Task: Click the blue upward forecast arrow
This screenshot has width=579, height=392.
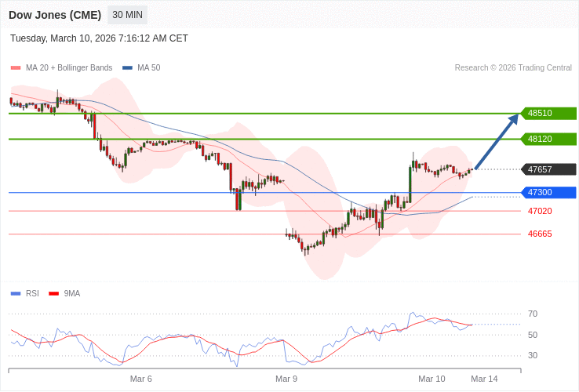Action: [497, 141]
